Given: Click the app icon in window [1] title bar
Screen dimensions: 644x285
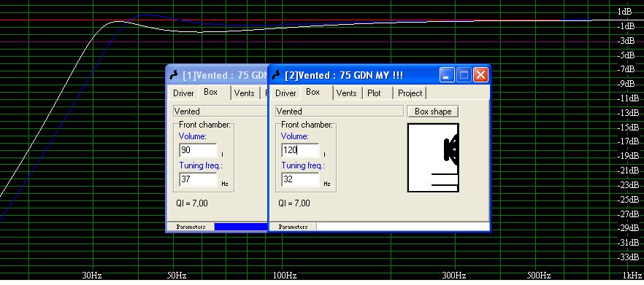Looking at the screenshot, I should coord(174,75).
